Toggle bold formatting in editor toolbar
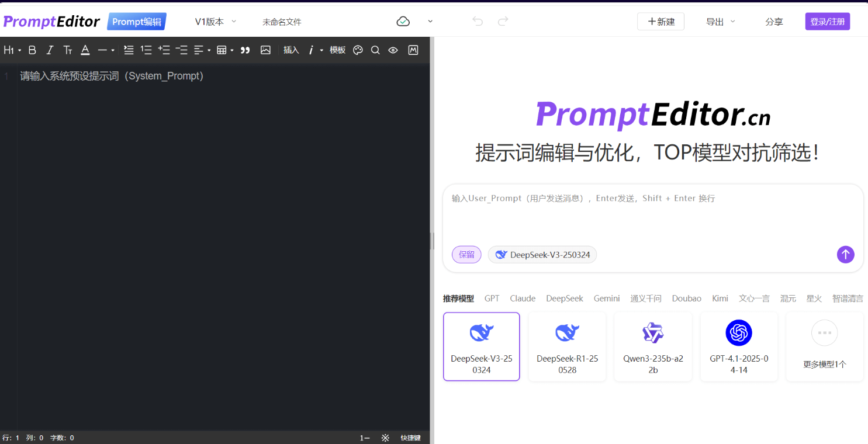868x444 pixels. point(32,50)
